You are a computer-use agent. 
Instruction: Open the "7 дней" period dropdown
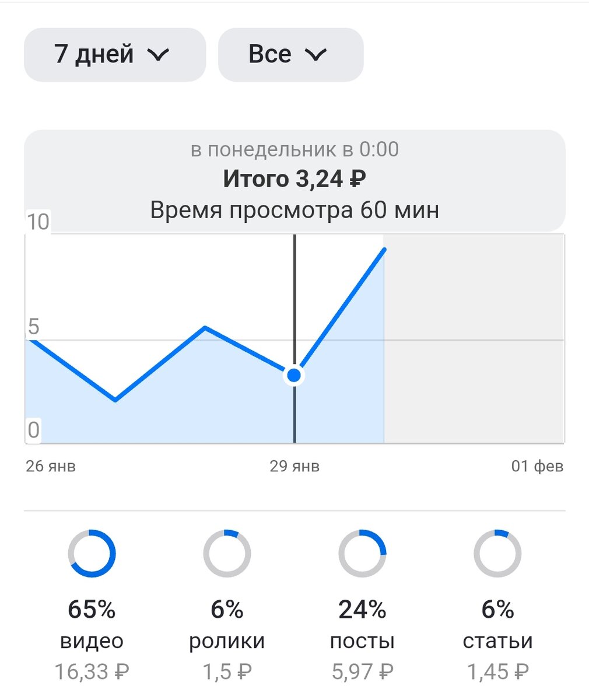point(115,54)
